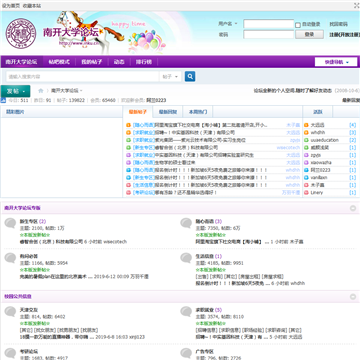Click 房屋出租 subcategory under 生活信息

tap(249, 276)
